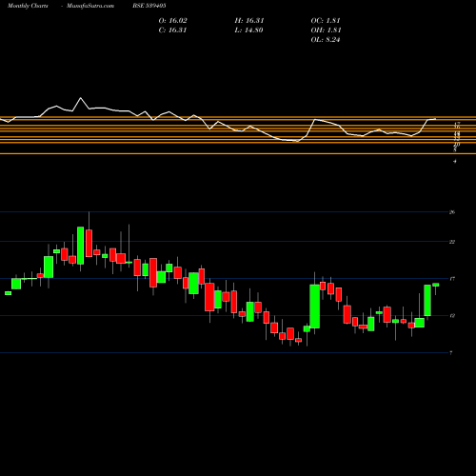Click the lower chart axis label '12'
Viewport: 476px width, 476px height.
point(452,316)
